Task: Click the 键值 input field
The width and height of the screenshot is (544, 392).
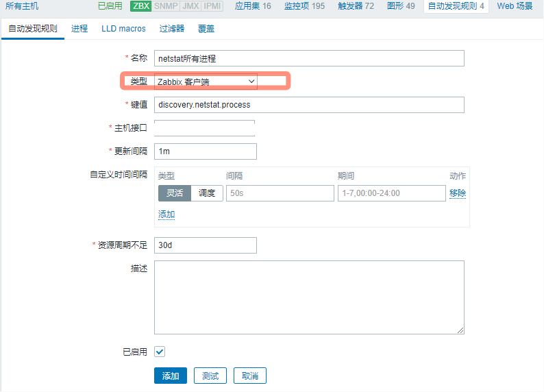Action: pyautogui.click(x=309, y=105)
